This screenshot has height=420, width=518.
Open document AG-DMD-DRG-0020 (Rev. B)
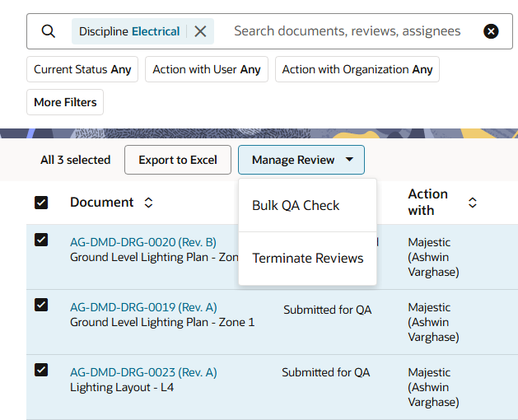[x=142, y=242]
